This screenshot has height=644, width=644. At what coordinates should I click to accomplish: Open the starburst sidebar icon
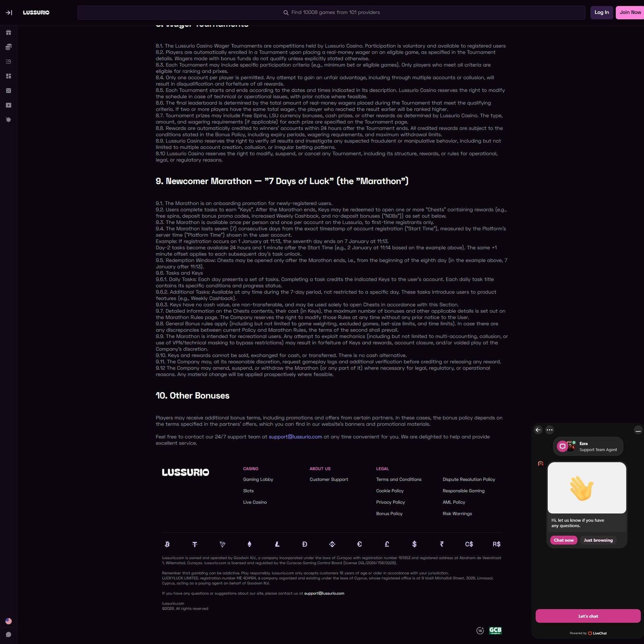[8, 120]
